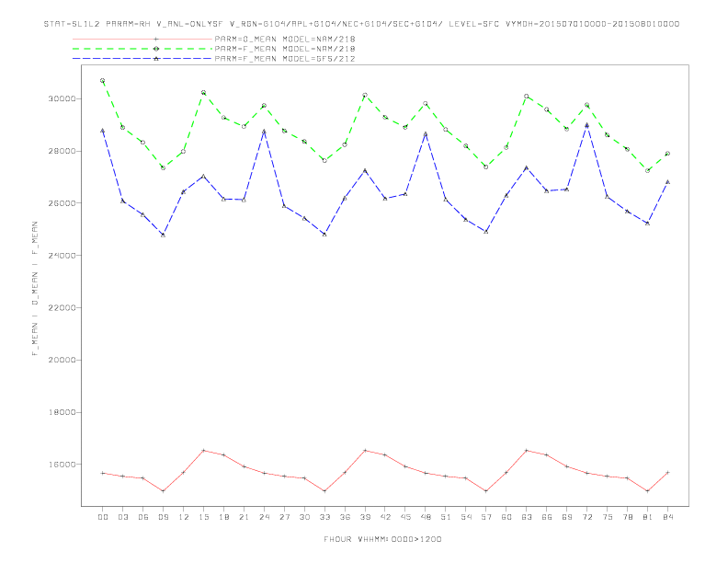Image resolution: width=728 pixels, height=563 pixels.
Task: Click the y-axis tick label 20000
Action: pos(62,360)
